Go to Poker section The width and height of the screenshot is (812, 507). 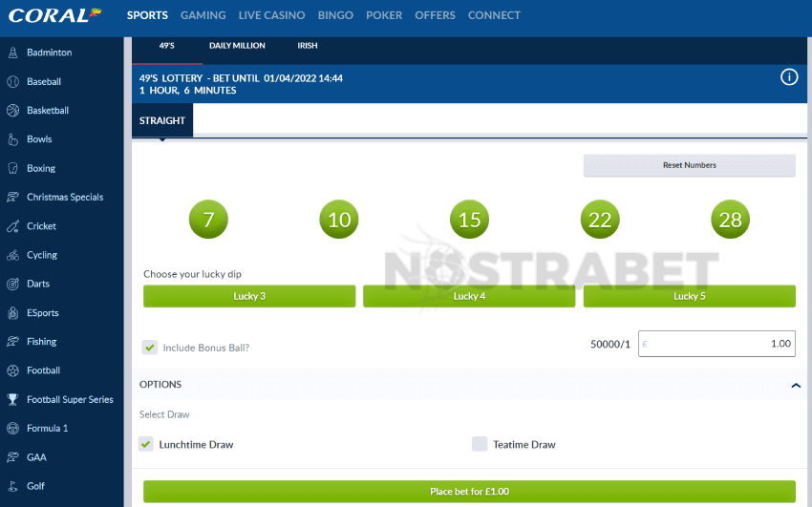384,15
